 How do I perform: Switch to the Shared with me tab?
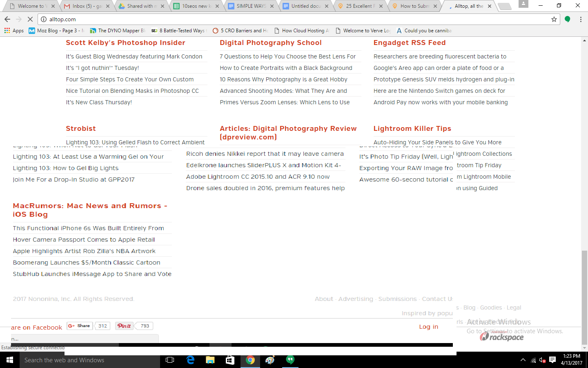point(141,6)
